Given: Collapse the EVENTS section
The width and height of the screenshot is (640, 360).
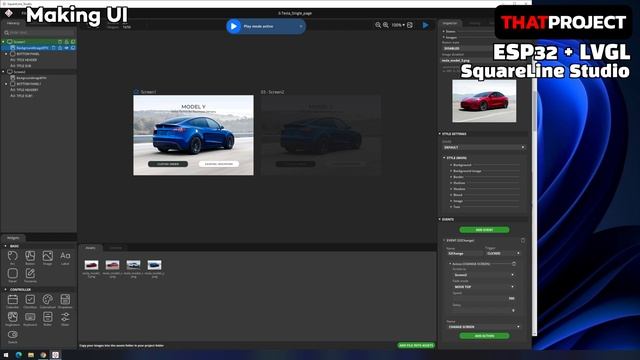Looking at the screenshot, I should click(440, 220).
